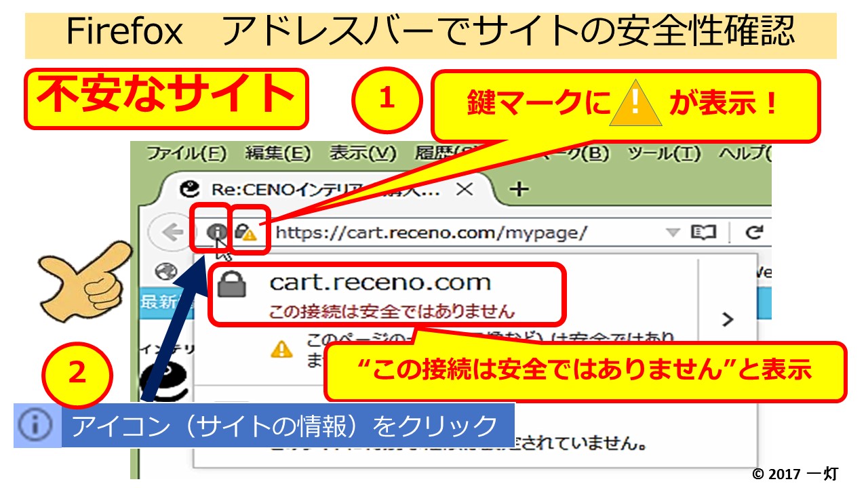Close the Re:CENO tab
This screenshot has height=488, width=868.
pyautogui.click(x=465, y=189)
